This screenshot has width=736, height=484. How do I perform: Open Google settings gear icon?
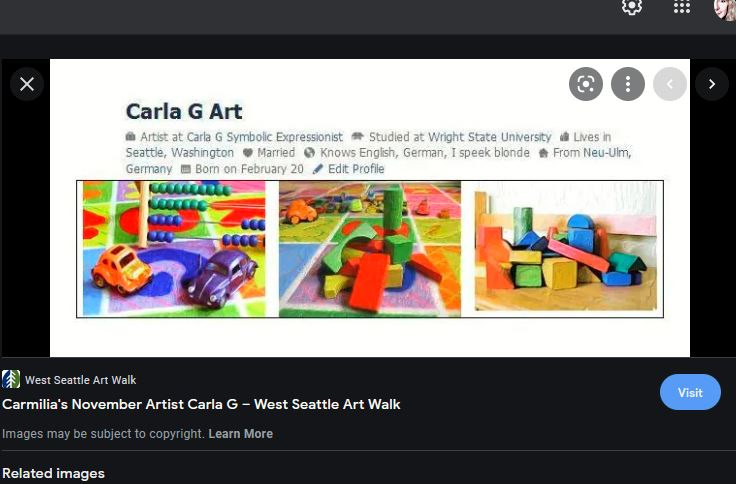tap(632, 7)
